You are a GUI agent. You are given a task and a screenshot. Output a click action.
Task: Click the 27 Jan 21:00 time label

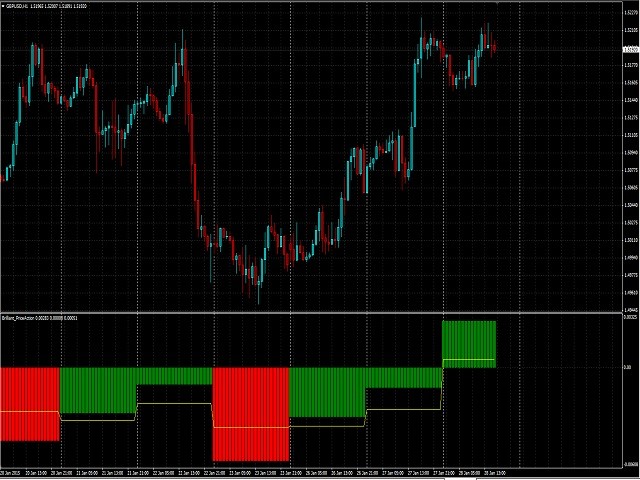444,473
